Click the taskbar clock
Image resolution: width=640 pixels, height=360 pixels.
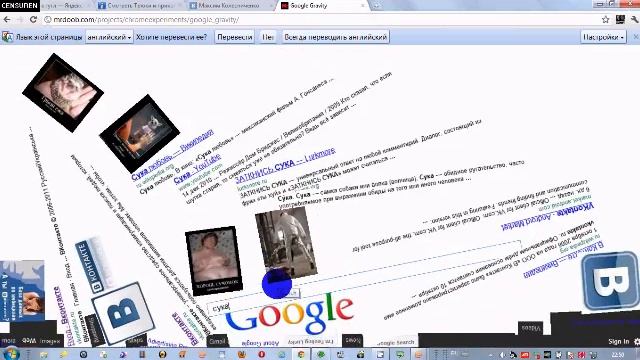coord(618,355)
